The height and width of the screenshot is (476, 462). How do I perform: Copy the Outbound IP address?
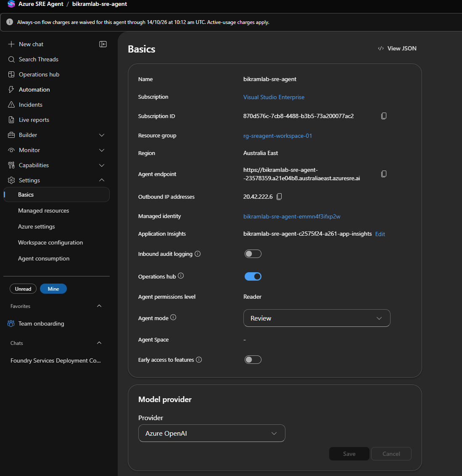point(279,197)
